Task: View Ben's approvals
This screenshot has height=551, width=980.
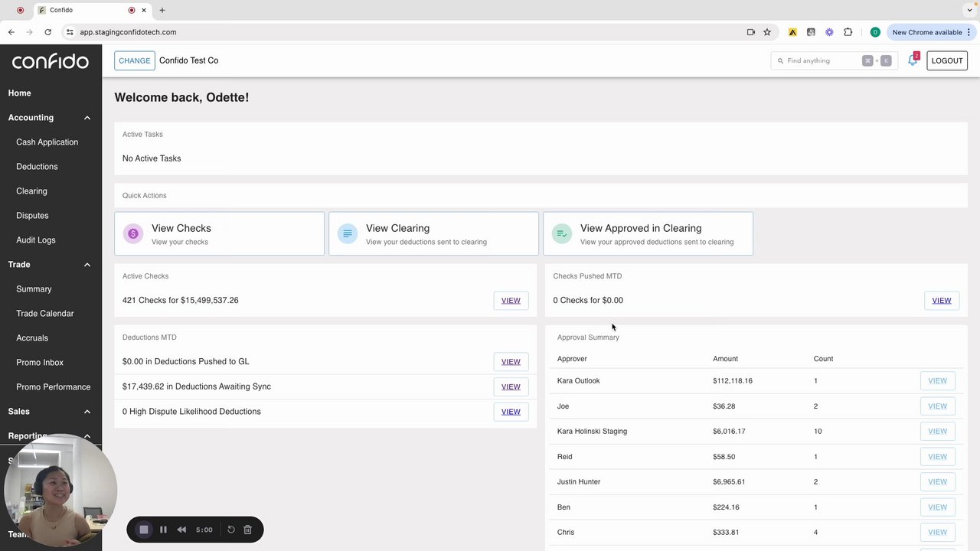Action: [x=937, y=507]
